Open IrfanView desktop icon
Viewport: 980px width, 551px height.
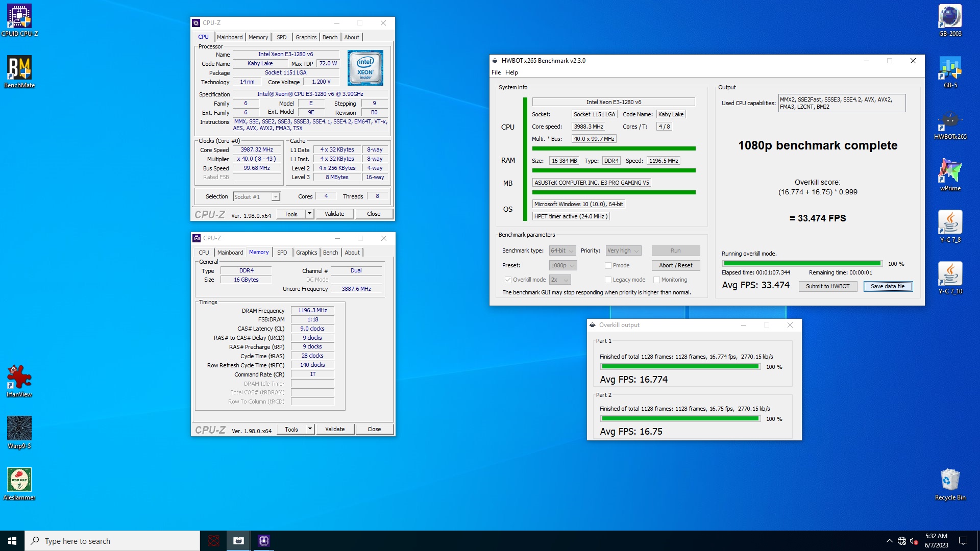pos(19,381)
